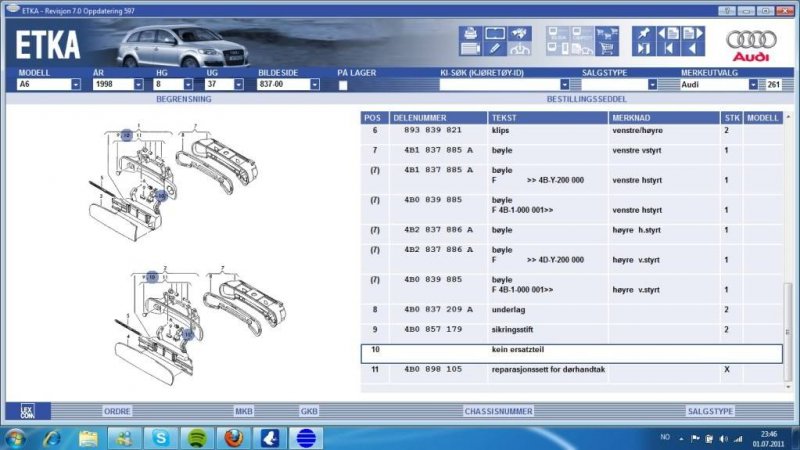Click the volume speaker tray icon

pyautogui.click(x=723, y=438)
